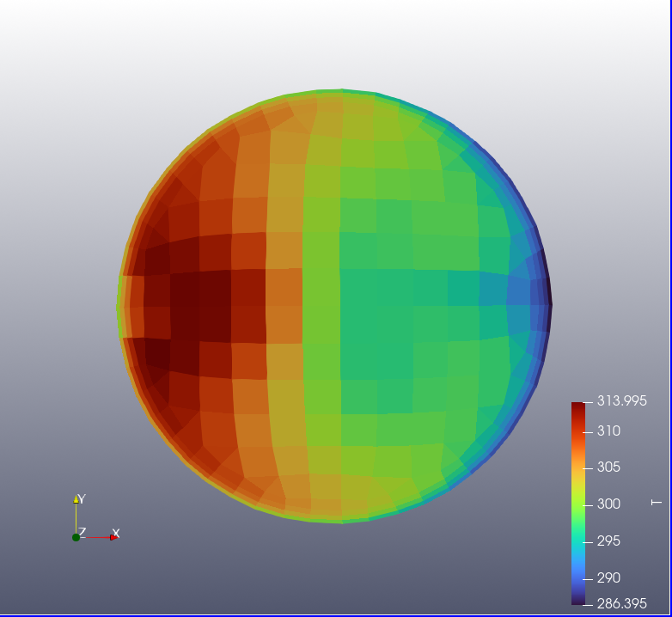
Task: Click the 286.395 minimum legend label
Action: tap(622, 604)
